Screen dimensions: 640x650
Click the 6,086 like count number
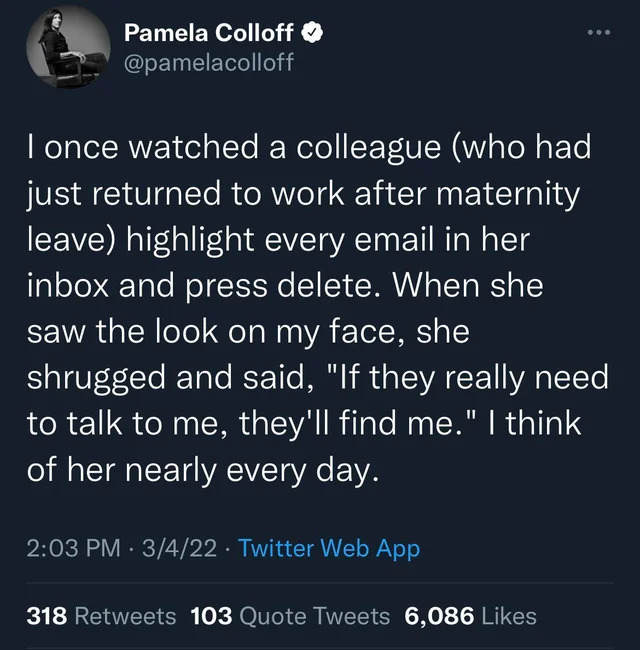coord(438,616)
